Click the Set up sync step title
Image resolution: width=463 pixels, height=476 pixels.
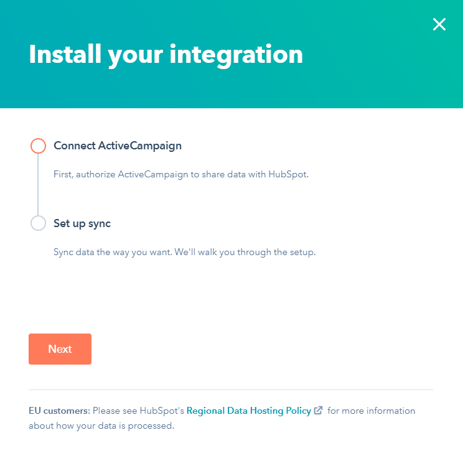(82, 224)
